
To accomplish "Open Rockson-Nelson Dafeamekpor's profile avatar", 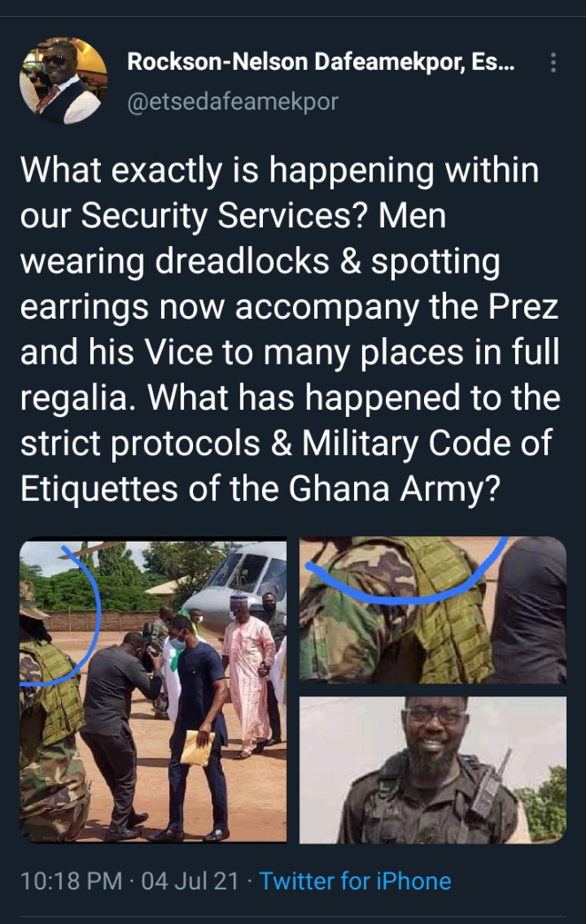I will click(x=64, y=81).
